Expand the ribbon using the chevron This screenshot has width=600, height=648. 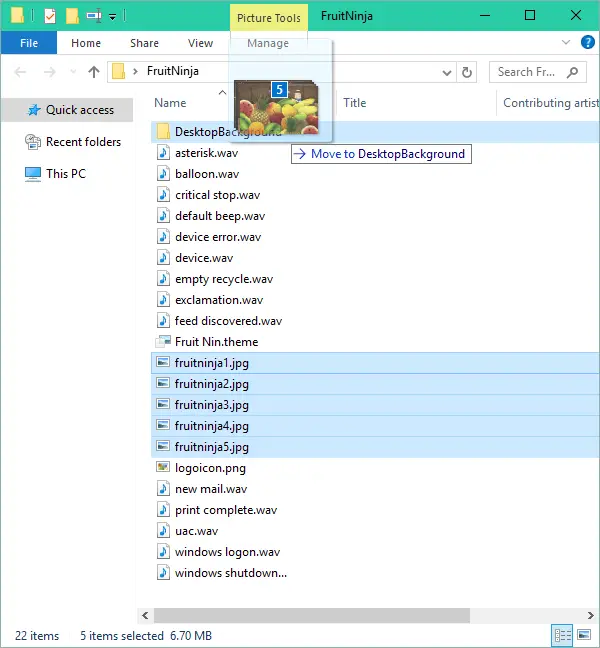(566, 42)
